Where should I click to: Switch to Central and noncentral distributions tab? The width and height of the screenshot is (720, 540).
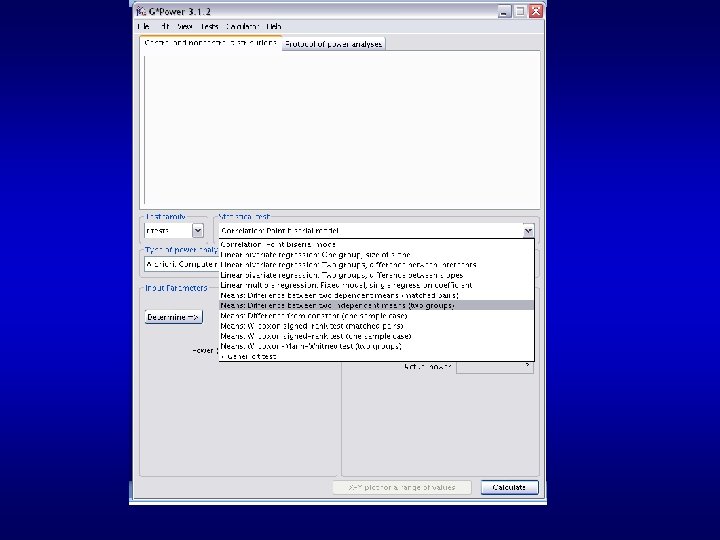(211, 43)
